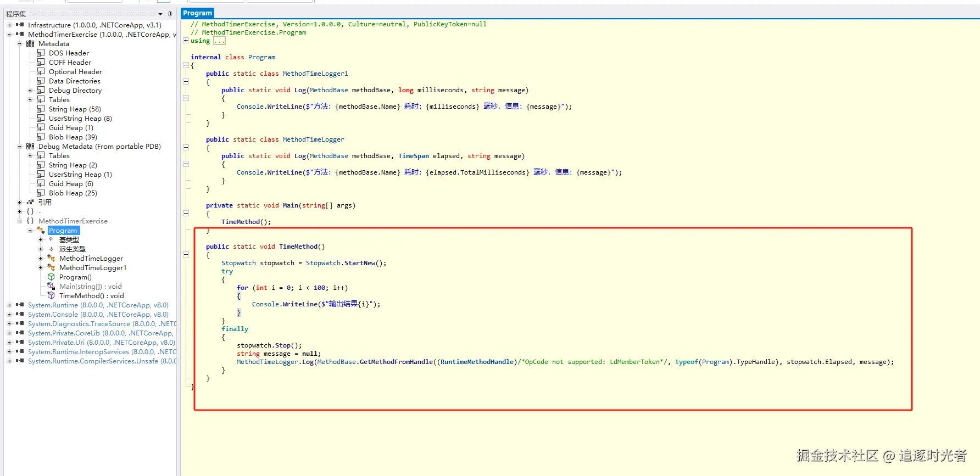Select the DOS Header icon
The width and height of the screenshot is (980, 476).
tap(41, 53)
